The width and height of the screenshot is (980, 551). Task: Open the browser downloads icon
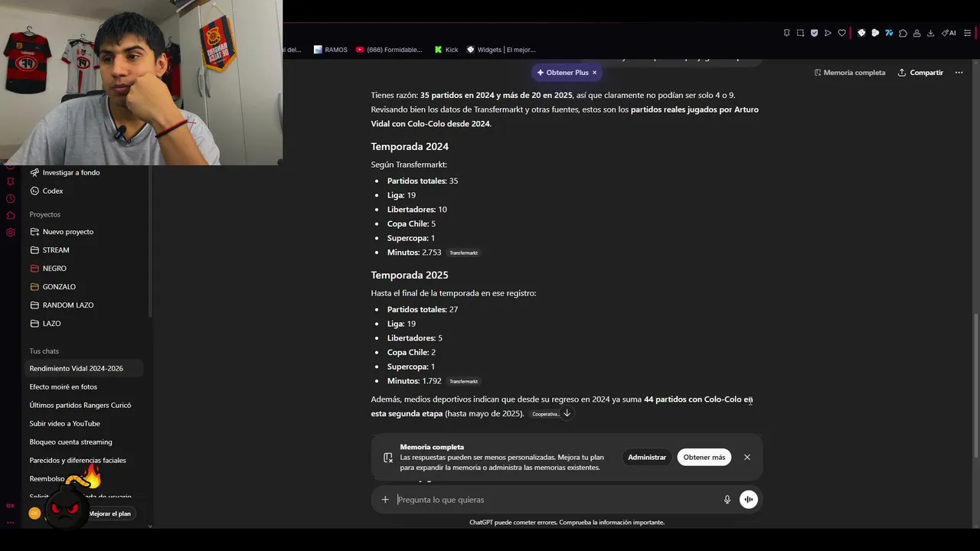[x=930, y=33]
